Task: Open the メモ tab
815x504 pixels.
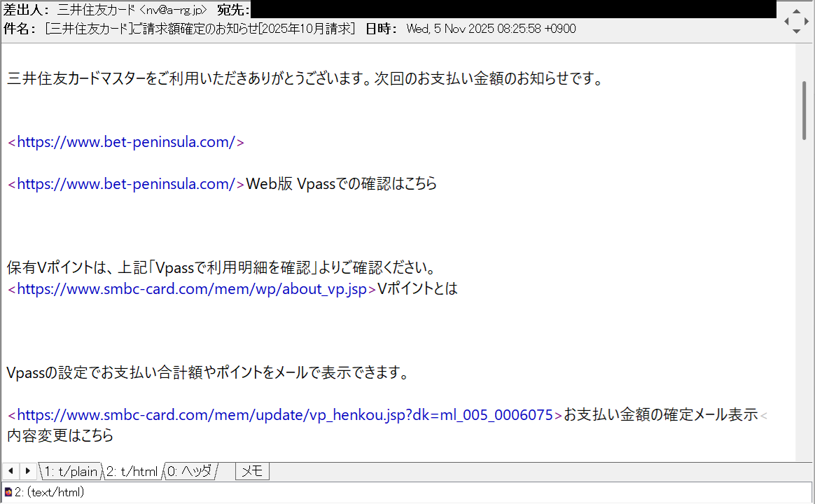Action: point(251,470)
